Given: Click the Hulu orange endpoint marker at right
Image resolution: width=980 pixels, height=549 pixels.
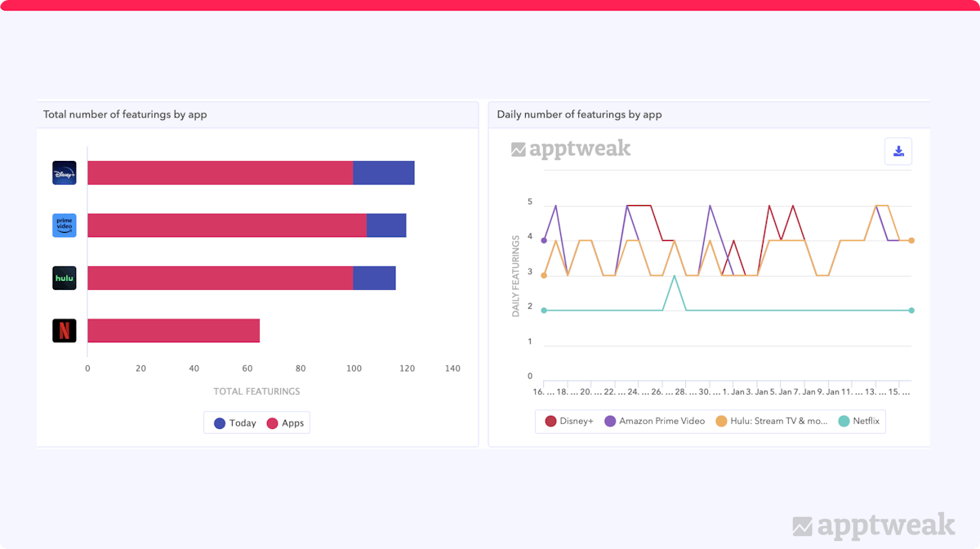Looking at the screenshot, I should point(911,240).
